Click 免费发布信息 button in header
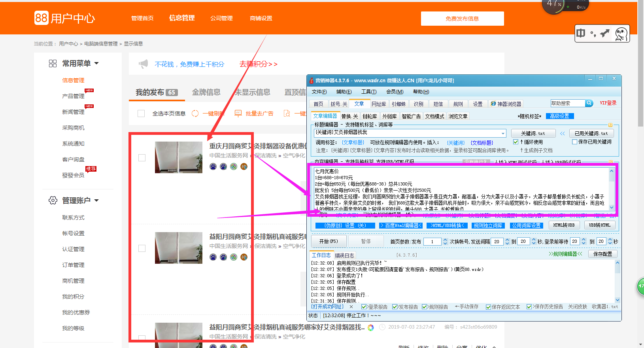 462,19
